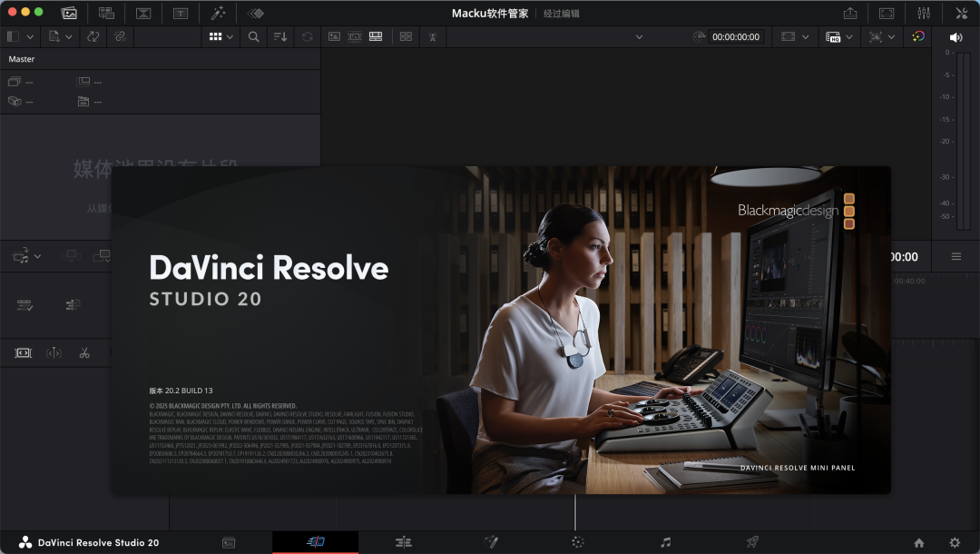Open the Import Media dropdown arrow
The height and width of the screenshot is (554, 980).
click(x=69, y=37)
